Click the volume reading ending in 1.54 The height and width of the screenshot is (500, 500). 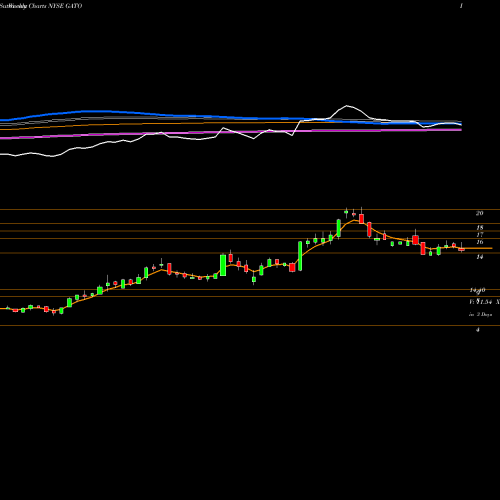[481, 302]
